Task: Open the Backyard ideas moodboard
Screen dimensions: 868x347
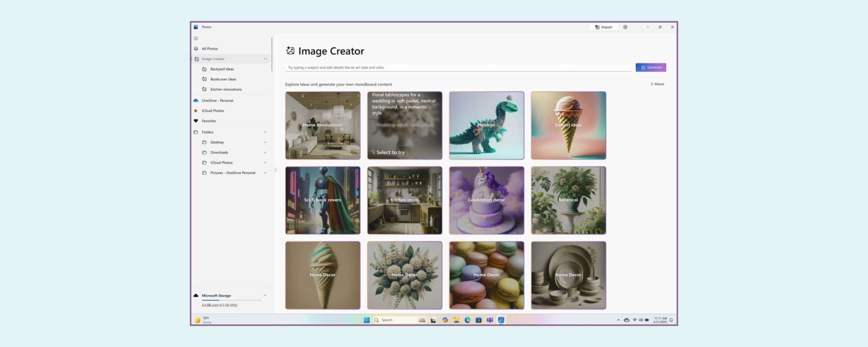Action: (222, 69)
